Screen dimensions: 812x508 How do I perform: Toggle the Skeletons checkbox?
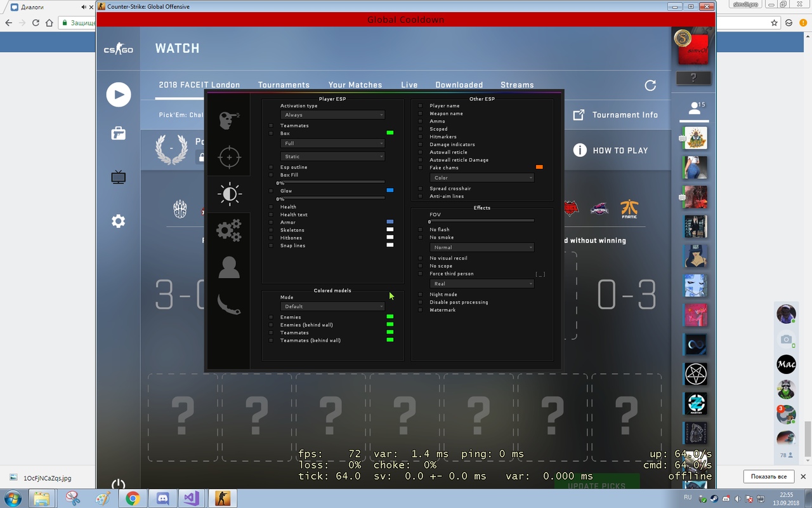coord(271,230)
